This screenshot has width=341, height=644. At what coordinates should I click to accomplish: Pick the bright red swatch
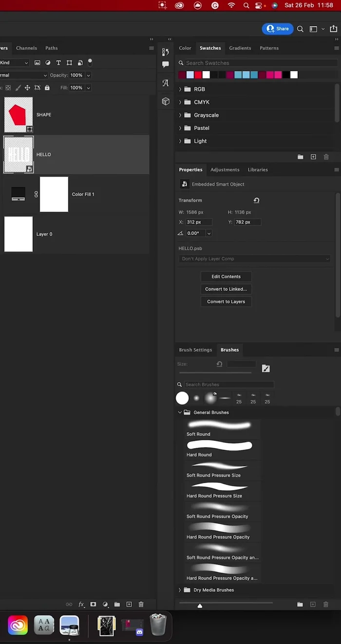point(198,75)
